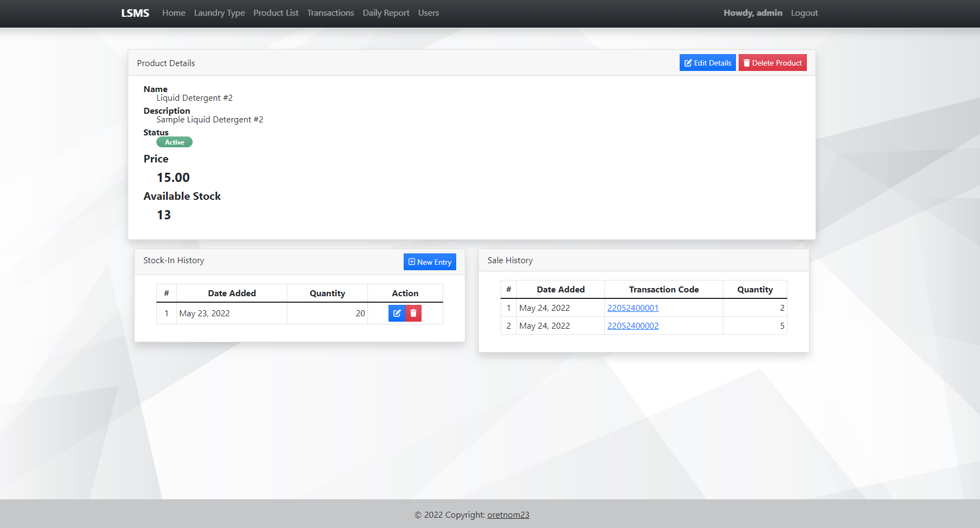Screen dimensions: 980x528
Task: Click sale quantity 5 in the second row
Action: [x=782, y=326]
